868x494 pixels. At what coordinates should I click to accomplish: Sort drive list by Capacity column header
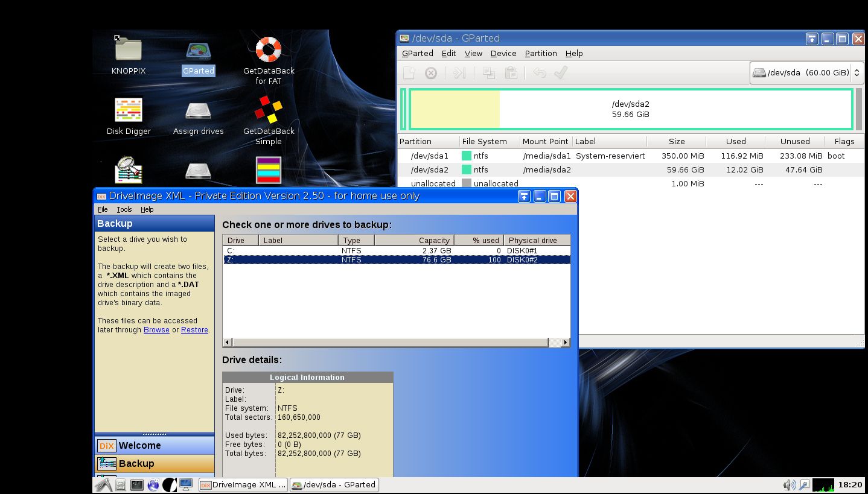point(414,240)
